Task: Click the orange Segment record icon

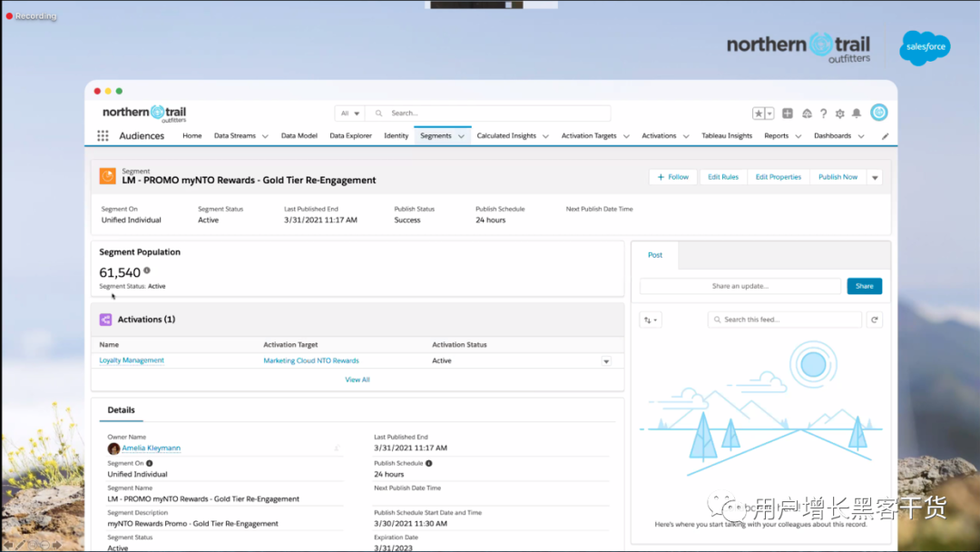Action: tap(107, 176)
